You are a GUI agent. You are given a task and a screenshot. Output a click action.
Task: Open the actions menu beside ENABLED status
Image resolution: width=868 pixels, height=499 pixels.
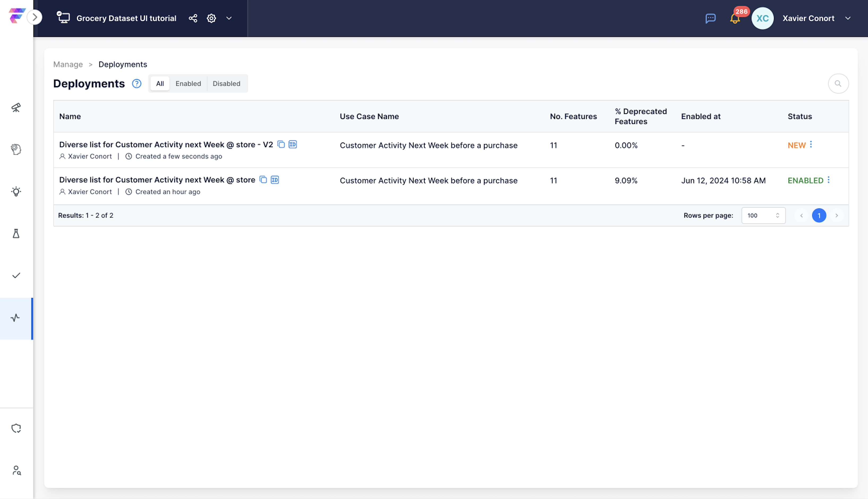click(829, 180)
